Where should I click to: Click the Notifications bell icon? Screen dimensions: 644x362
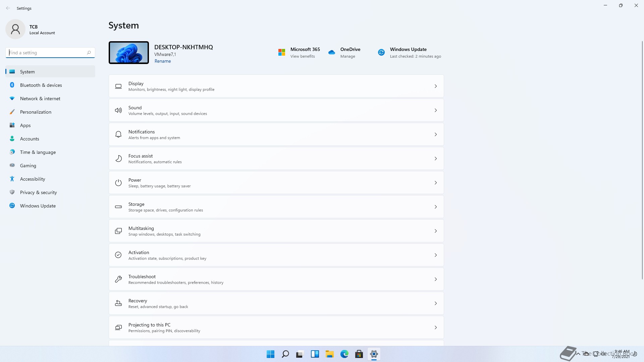tap(118, 134)
